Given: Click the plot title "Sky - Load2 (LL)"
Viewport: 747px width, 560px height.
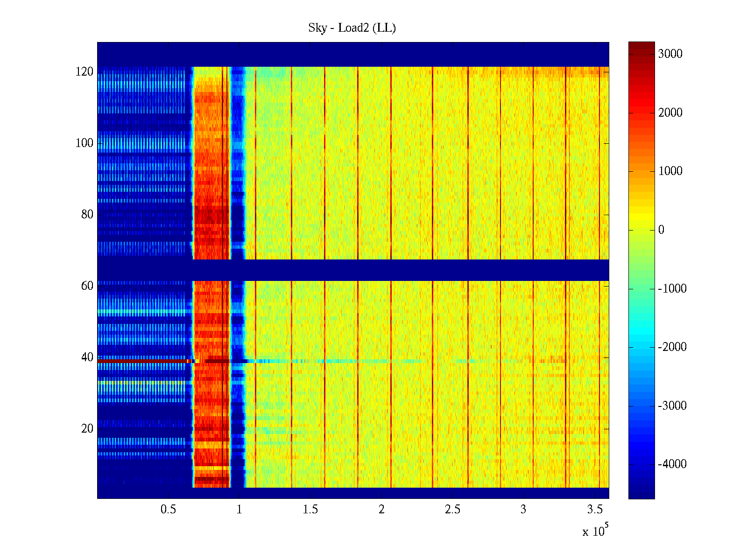Looking at the screenshot, I should [x=352, y=28].
